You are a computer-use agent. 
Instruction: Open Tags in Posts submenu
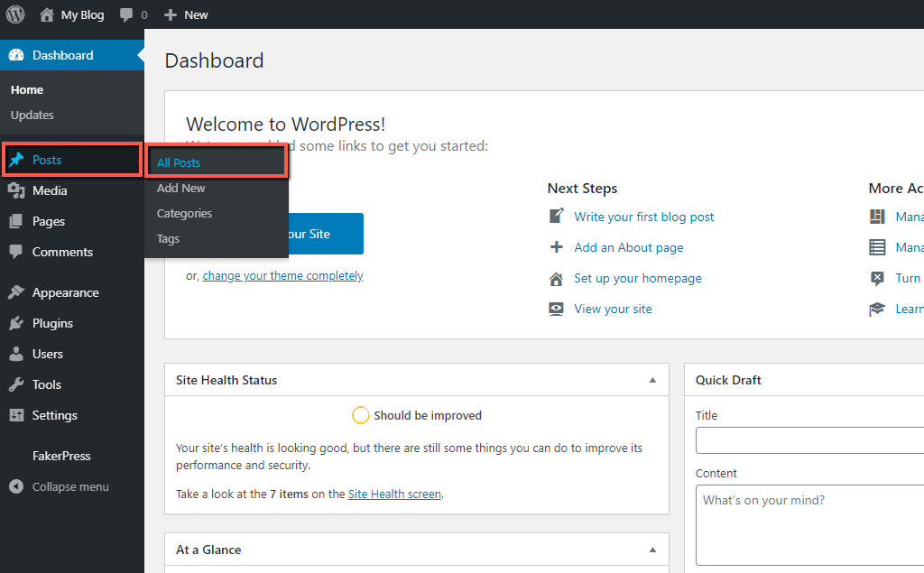(168, 239)
